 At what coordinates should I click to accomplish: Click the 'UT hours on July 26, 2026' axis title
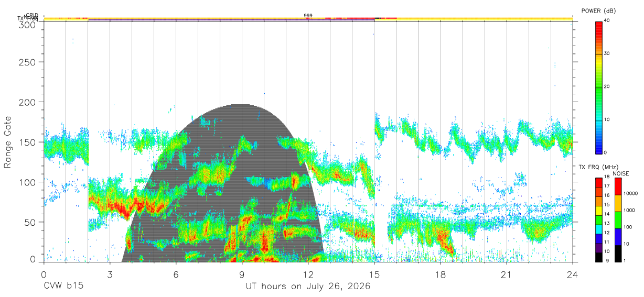[308, 287]
